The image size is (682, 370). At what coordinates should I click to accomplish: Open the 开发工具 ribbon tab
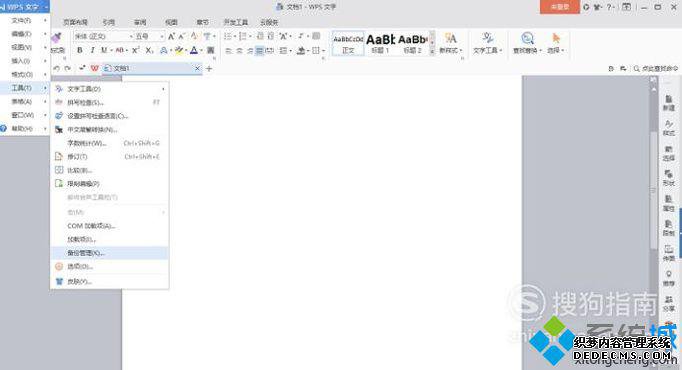[236, 22]
